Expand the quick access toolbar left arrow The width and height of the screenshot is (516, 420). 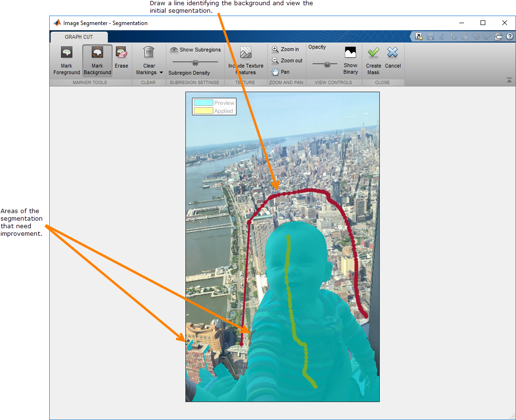(x=411, y=36)
